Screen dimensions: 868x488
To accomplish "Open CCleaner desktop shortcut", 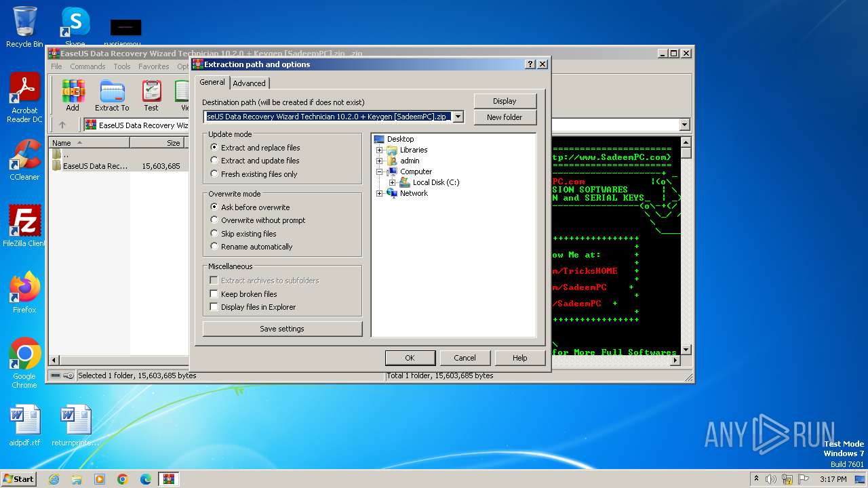I will pos(24,160).
